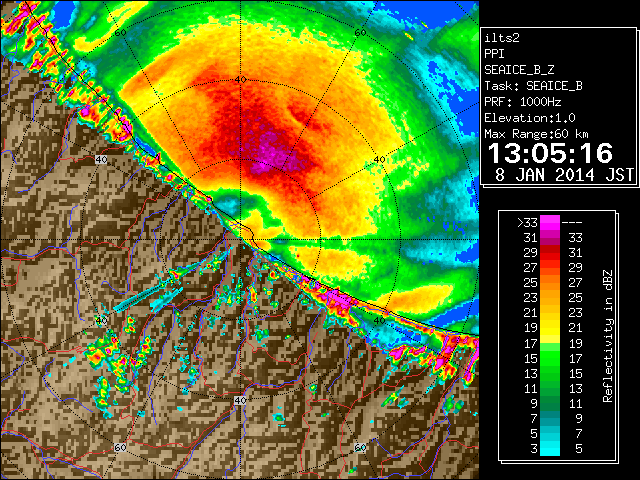Screen dimensions: 640x480
Task: Click the radar center where crosshair lines meet
Action: coord(240,240)
